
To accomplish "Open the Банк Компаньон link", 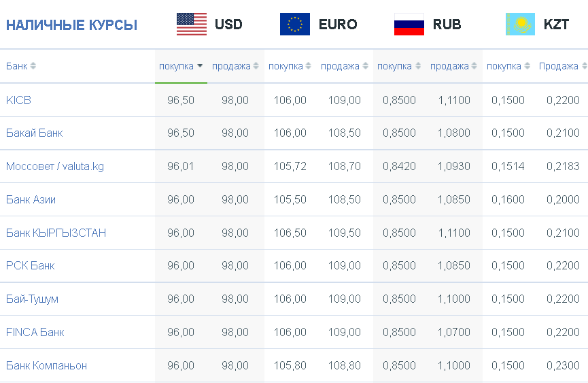I will pyautogui.click(x=46, y=365).
